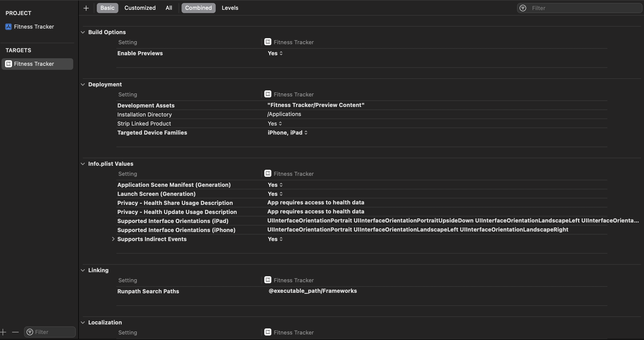Open Supports Indirect Events Yes popup
This screenshot has height=340, width=644.
click(x=275, y=239)
